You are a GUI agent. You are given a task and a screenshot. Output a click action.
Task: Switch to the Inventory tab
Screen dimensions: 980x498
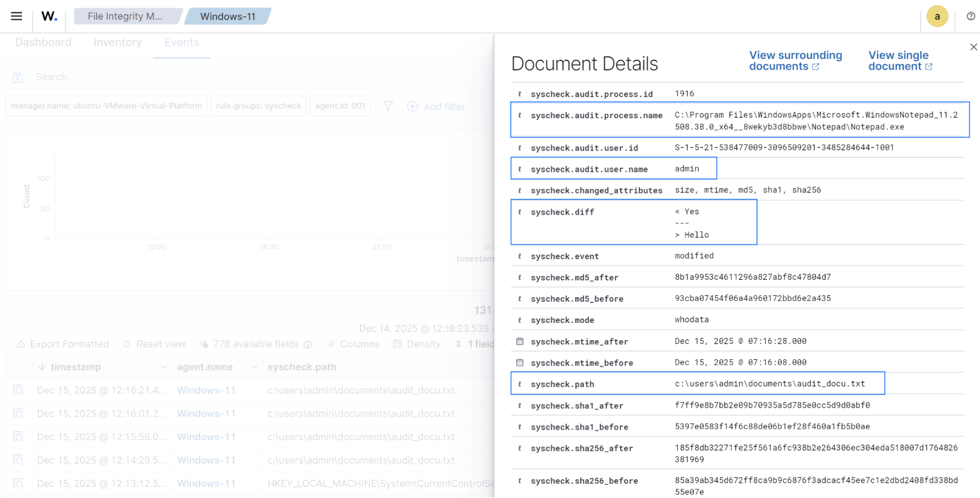point(118,43)
